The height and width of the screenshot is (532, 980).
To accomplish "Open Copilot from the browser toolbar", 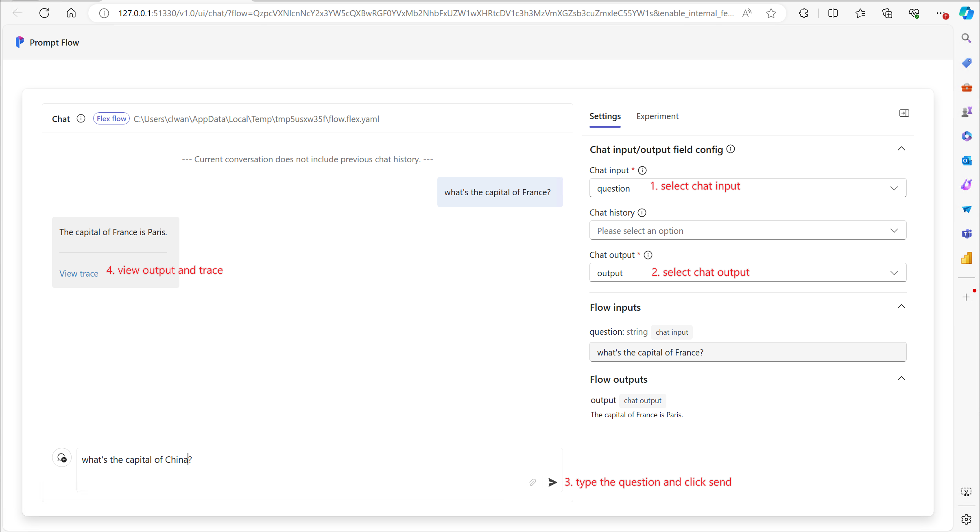I will click(x=966, y=13).
